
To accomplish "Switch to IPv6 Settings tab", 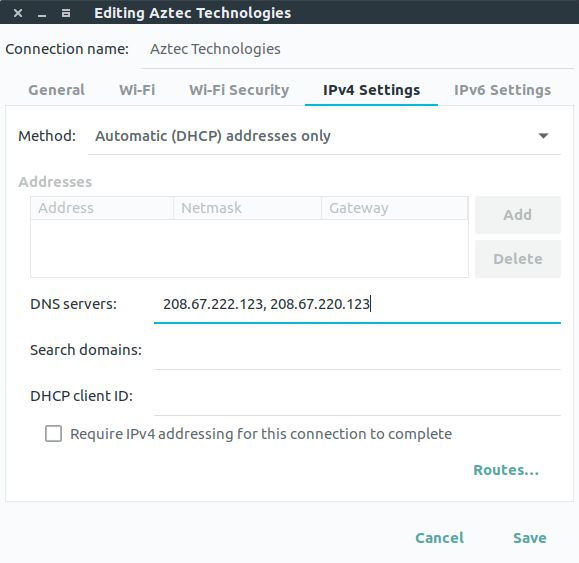I will pyautogui.click(x=502, y=90).
